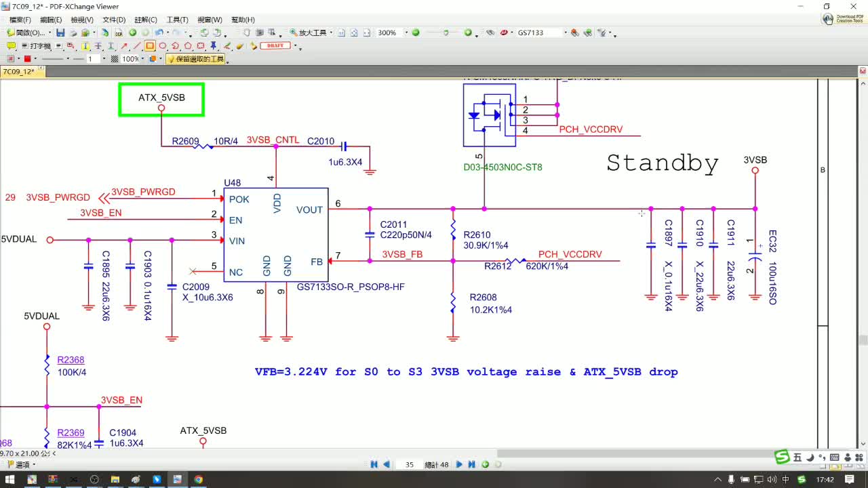868x488 pixels.
Task: Select the Arrow drawing tool
Action: click(124, 46)
